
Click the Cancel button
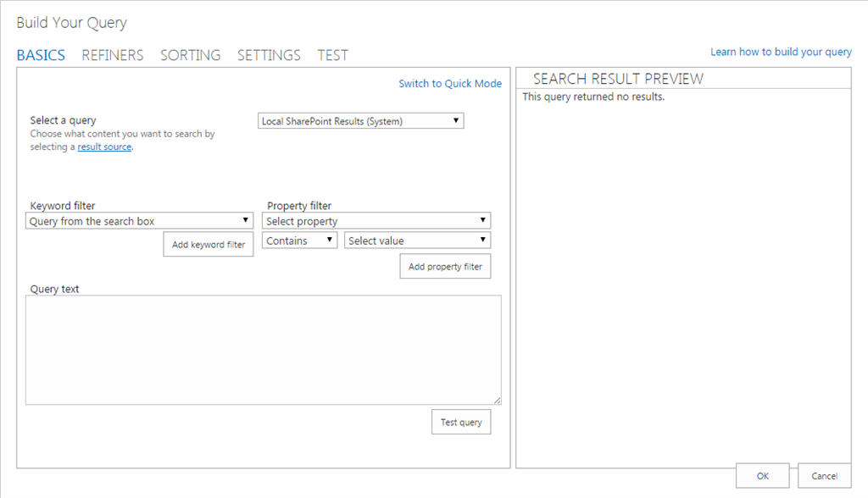(824, 476)
